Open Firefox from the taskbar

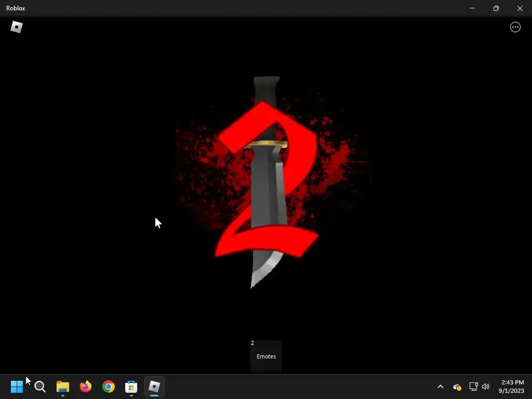pyautogui.click(x=86, y=387)
